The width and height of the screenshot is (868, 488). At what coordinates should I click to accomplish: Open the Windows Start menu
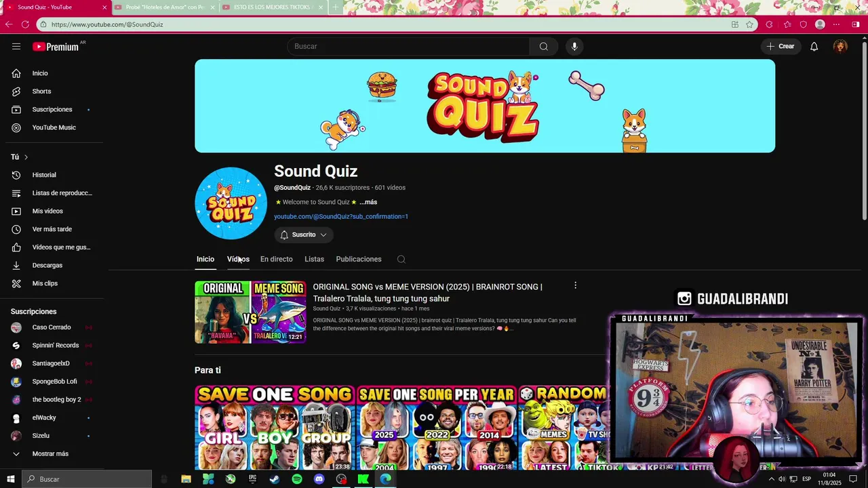[11, 479]
